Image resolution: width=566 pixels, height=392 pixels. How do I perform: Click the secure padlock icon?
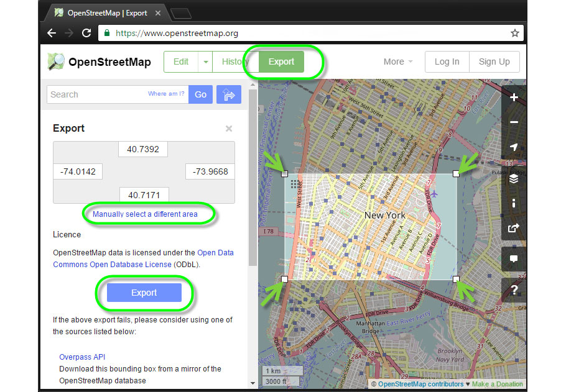107,33
